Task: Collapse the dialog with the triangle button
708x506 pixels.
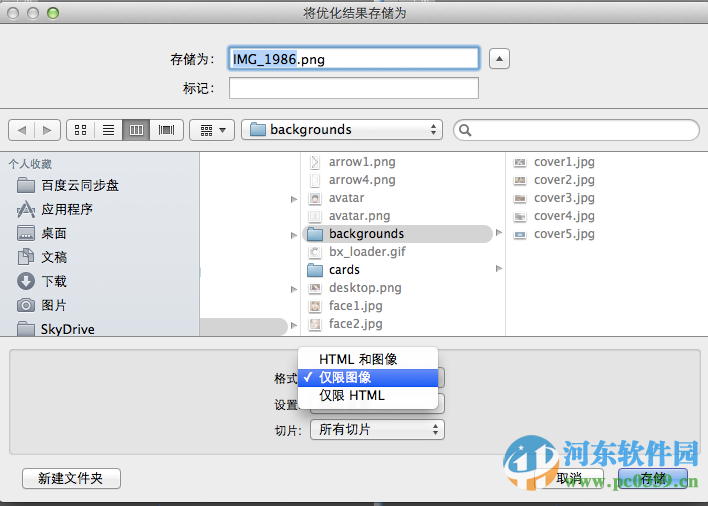Action: point(499,59)
